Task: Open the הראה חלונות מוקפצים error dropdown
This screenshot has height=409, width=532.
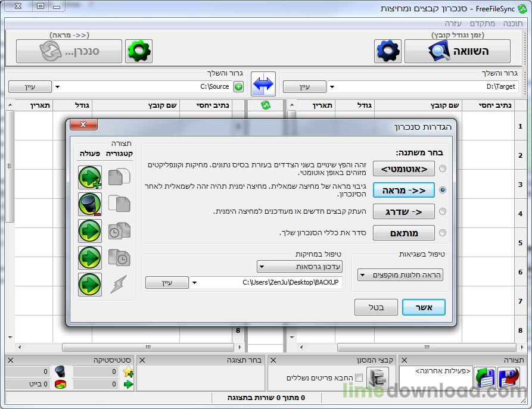Action: coord(400,275)
